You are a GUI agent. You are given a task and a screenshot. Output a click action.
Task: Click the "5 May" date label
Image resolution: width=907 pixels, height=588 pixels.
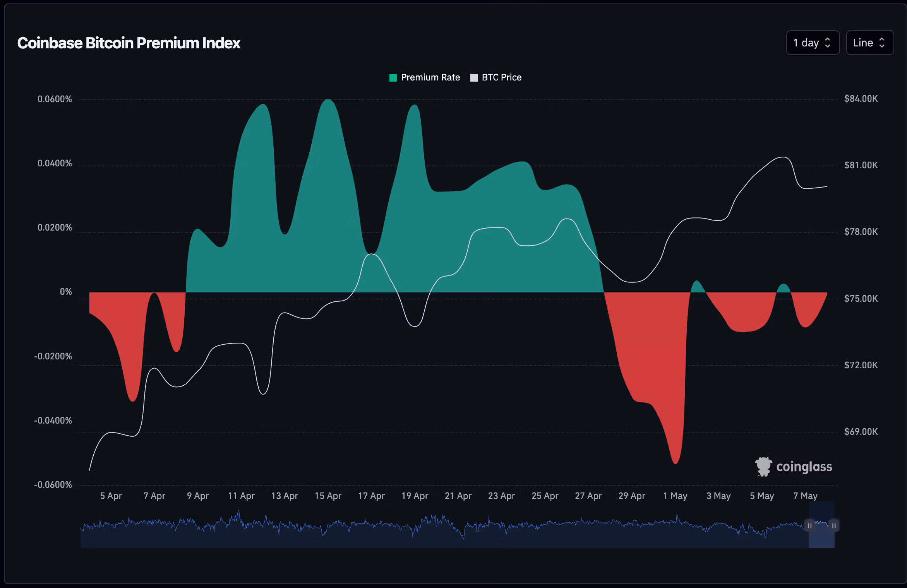pyautogui.click(x=762, y=496)
